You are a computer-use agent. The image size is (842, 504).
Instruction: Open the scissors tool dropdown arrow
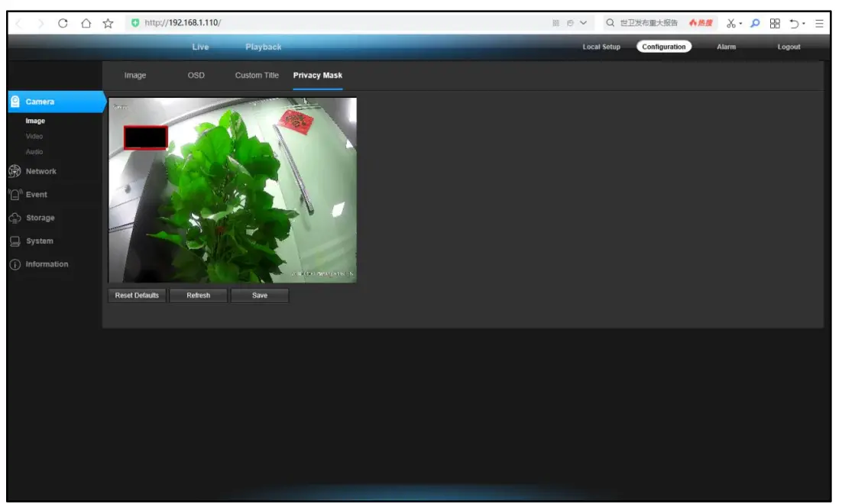pyautogui.click(x=740, y=24)
